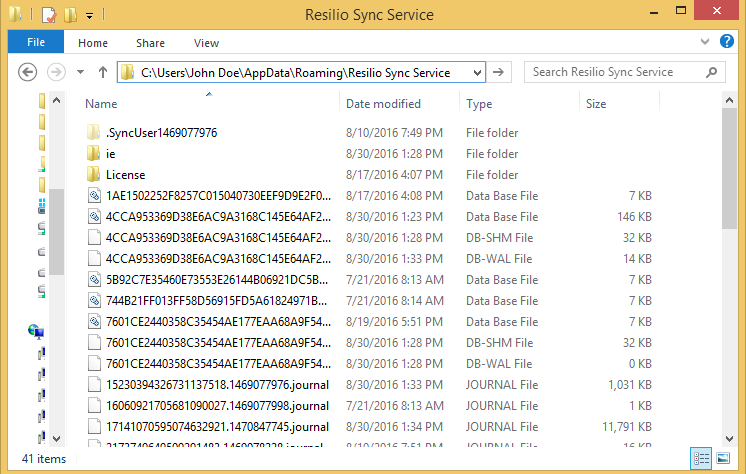Viewport: 746px width, 474px height.
Task: Go forward with the Forward arrow
Action: coord(56,72)
